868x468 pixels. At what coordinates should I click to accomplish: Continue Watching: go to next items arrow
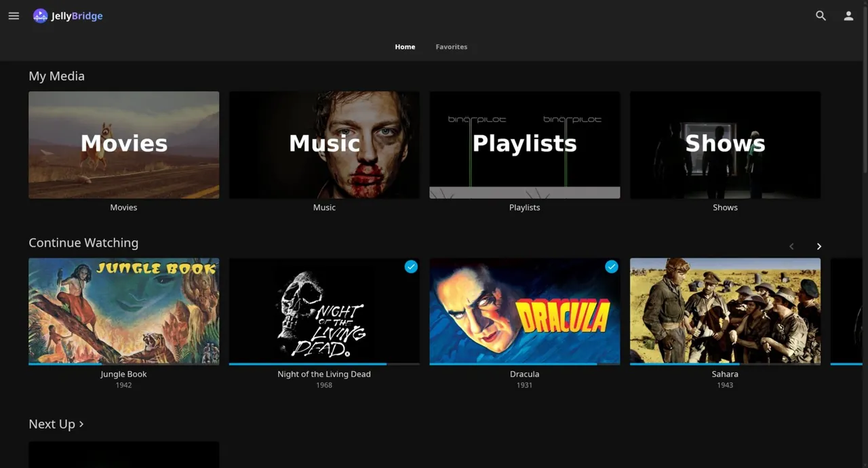tap(819, 246)
